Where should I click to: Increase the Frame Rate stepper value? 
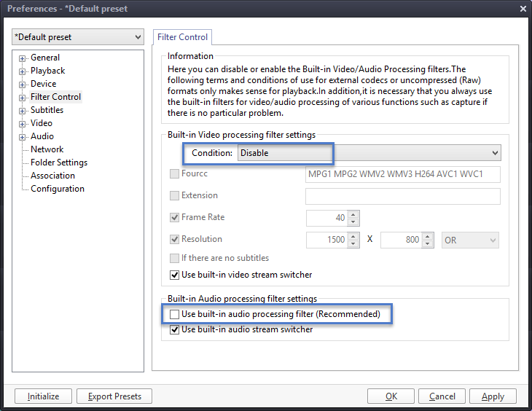353,214
